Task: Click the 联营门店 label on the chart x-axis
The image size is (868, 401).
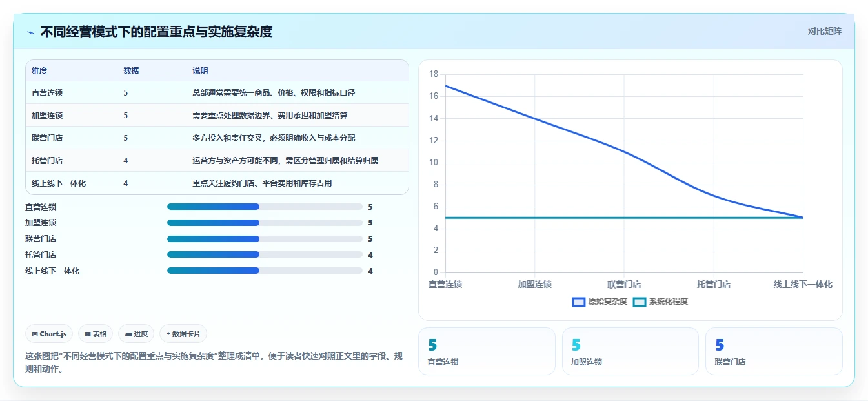Action: coord(624,285)
